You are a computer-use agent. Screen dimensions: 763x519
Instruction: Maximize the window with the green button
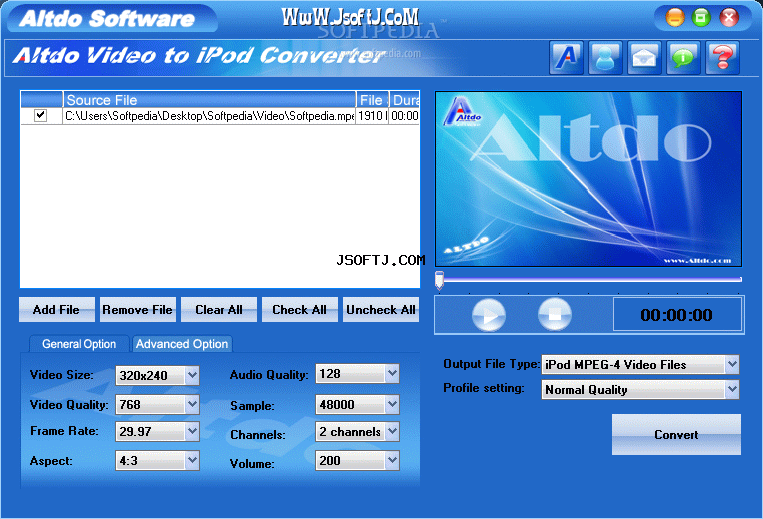click(701, 18)
